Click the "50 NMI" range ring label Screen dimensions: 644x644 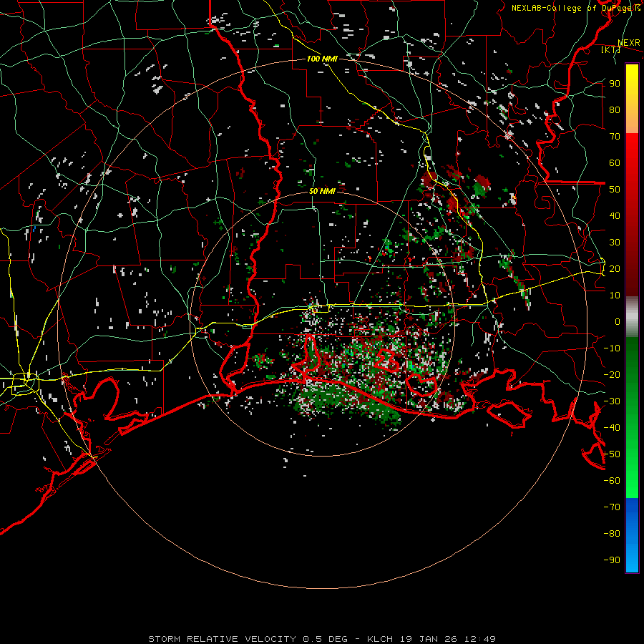tap(322, 191)
